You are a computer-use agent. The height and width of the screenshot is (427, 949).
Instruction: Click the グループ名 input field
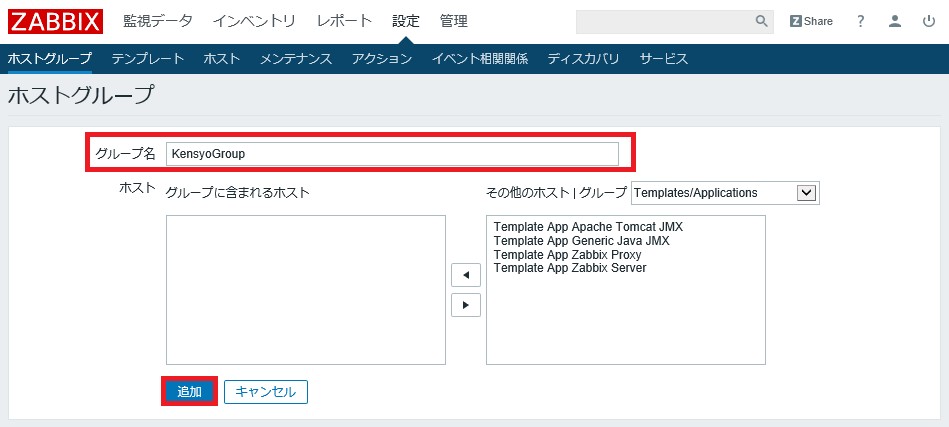392,154
